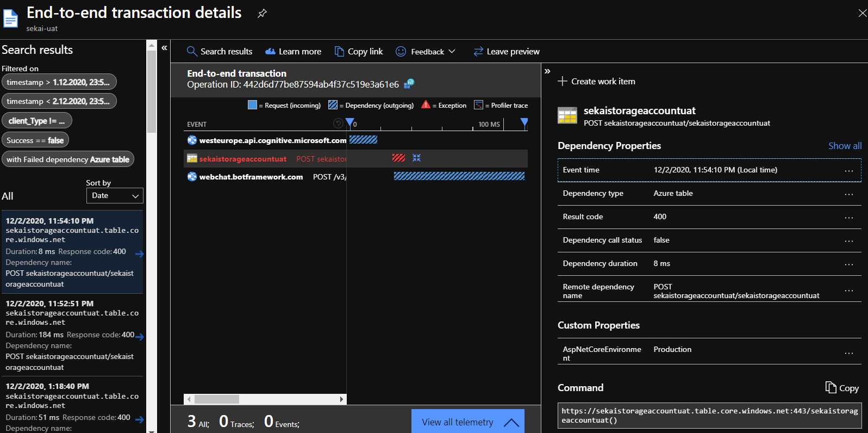Click the Failed dependency Azure table filter pill
Screen dimensions: 868x433
[x=67, y=159]
